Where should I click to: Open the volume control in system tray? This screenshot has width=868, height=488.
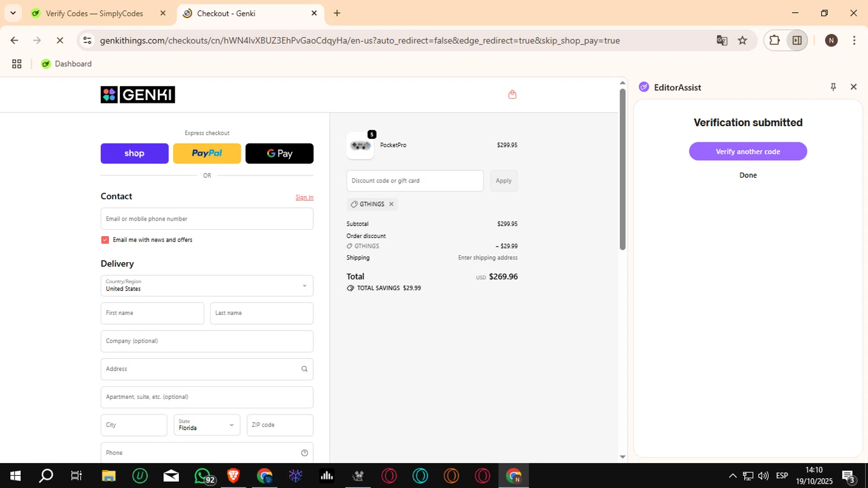coord(763,476)
